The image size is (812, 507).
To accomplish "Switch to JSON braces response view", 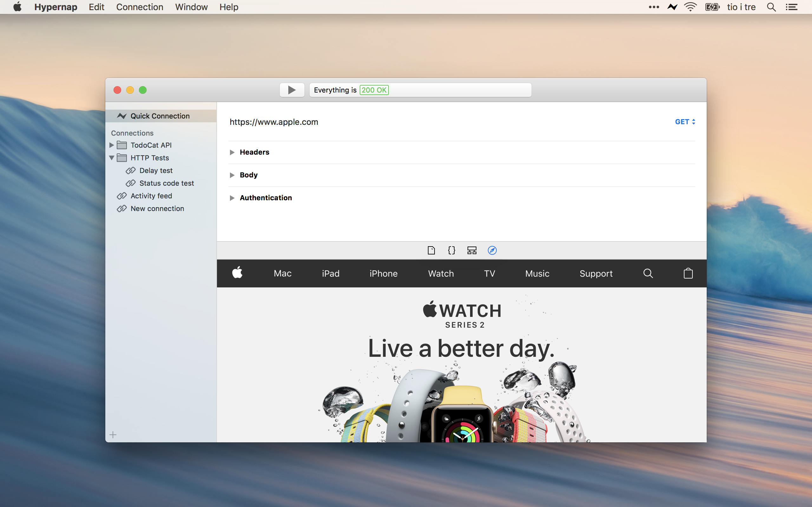I will click(452, 250).
